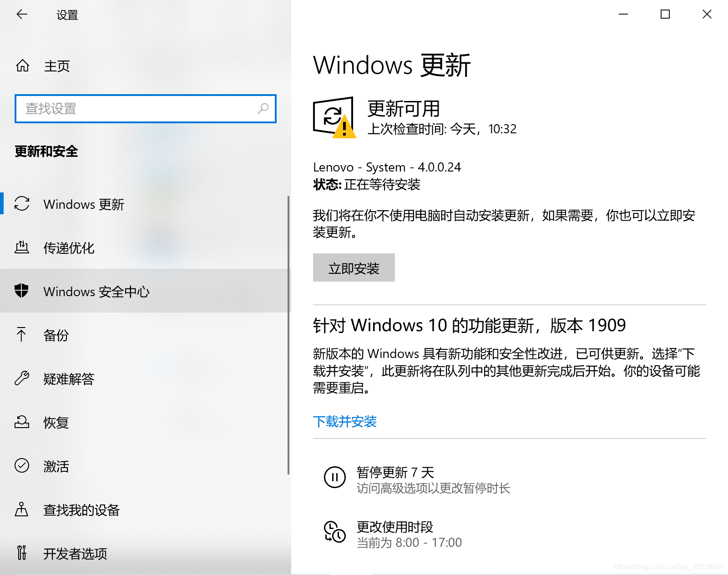Click the back arrow icon
The height and width of the screenshot is (575, 728).
click(22, 15)
